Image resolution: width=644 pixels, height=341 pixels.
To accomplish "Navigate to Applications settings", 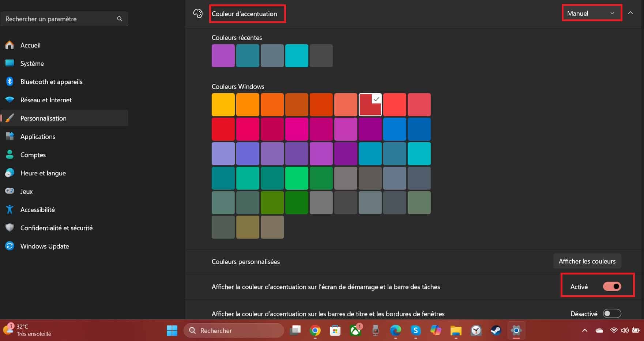I will click(38, 136).
